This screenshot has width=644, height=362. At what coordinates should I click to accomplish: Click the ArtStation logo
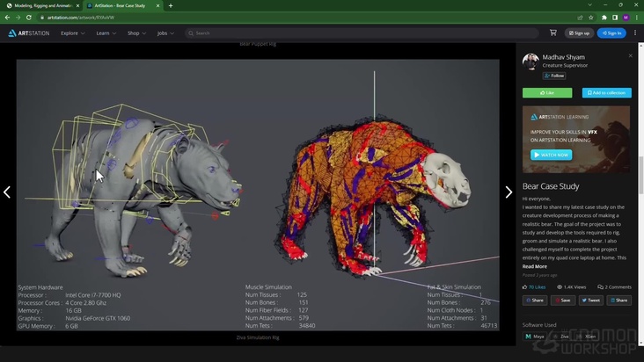[x=29, y=33]
